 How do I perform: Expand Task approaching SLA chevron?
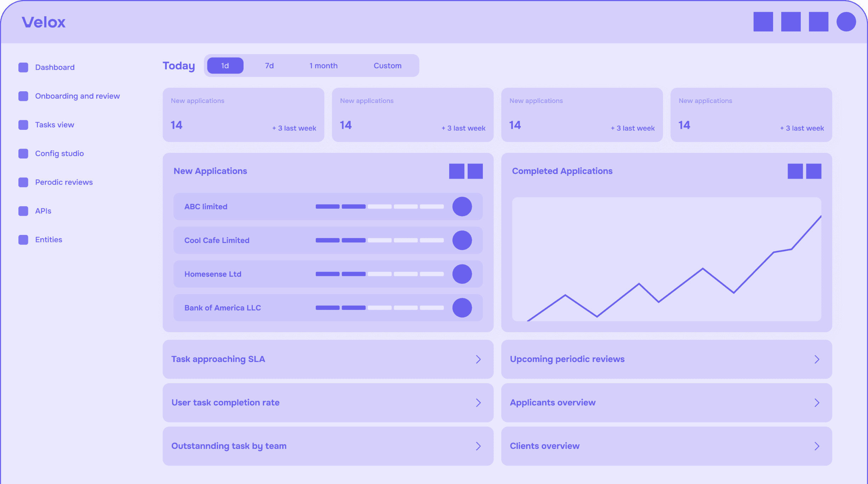coord(478,359)
